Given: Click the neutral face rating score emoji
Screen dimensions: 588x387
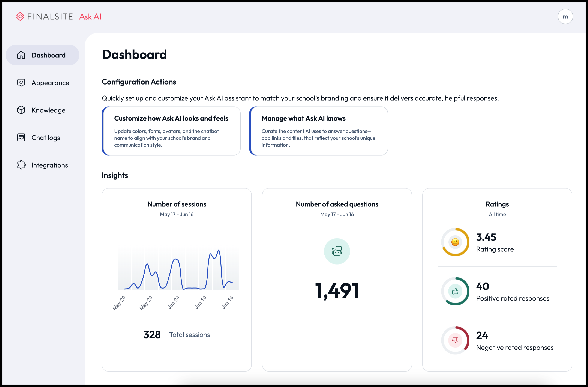Looking at the screenshot, I should point(455,242).
